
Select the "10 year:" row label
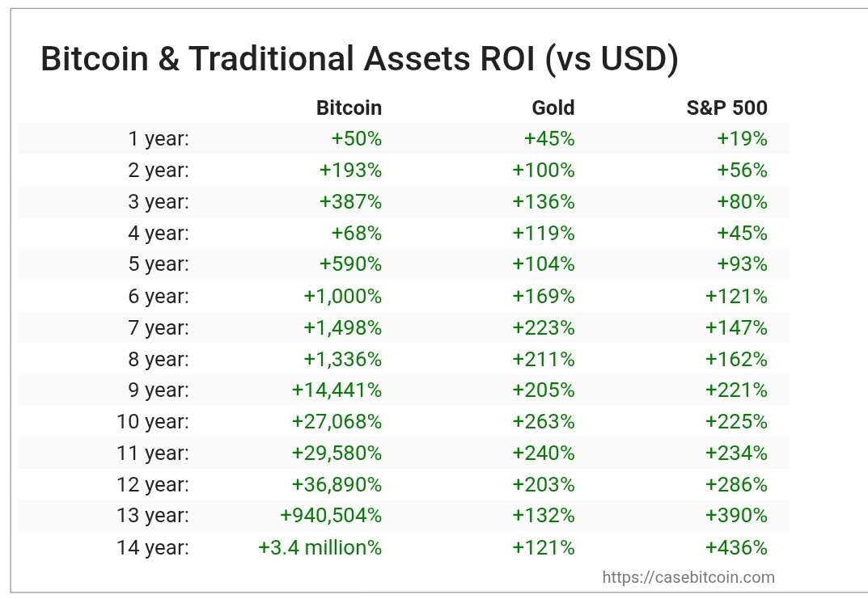(x=153, y=421)
